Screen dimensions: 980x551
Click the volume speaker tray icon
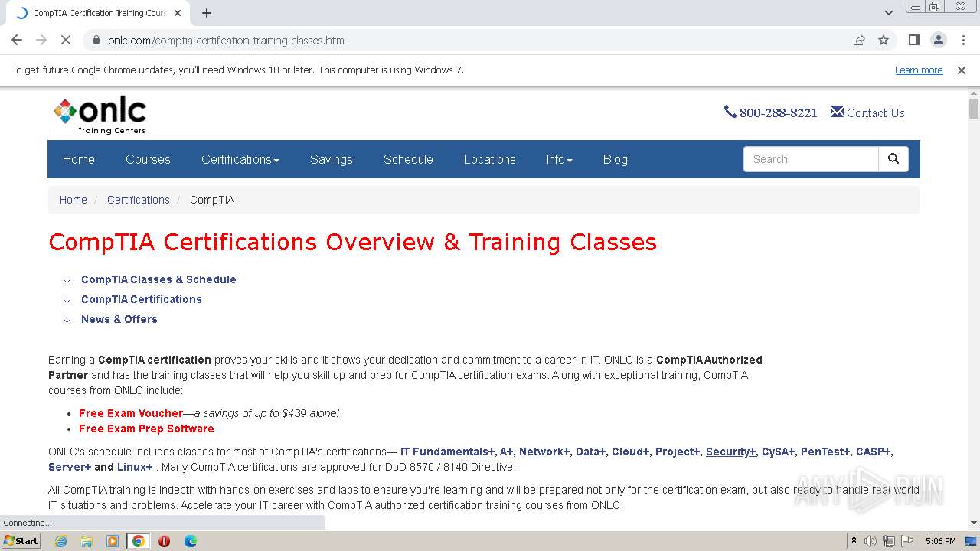coord(871,541)
